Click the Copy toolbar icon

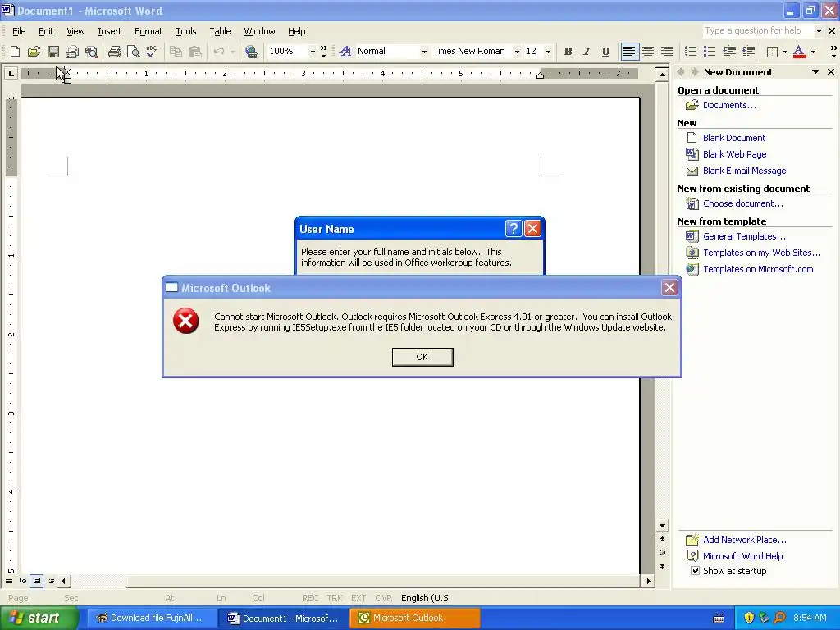click(176, 52)
